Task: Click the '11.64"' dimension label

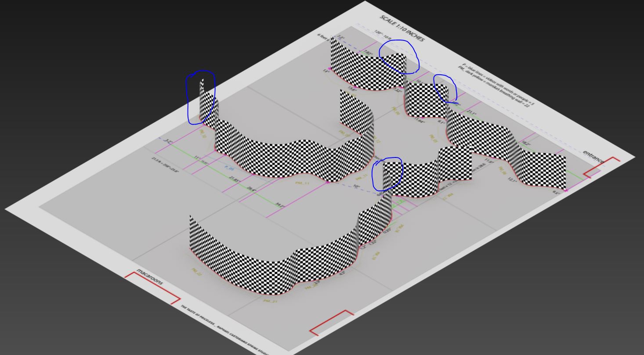Action: click(x=420, y=121)
